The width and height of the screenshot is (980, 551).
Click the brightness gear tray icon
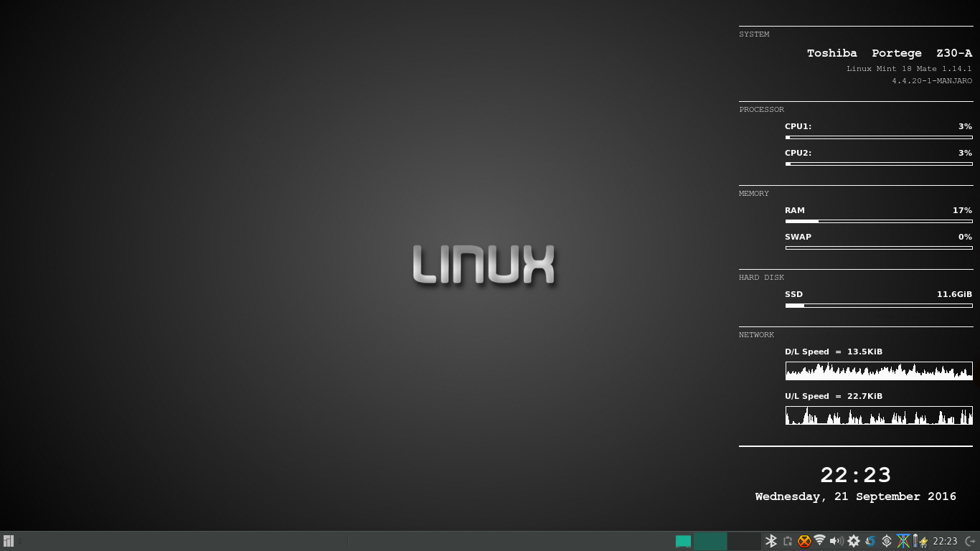click(x=854, y=541)
